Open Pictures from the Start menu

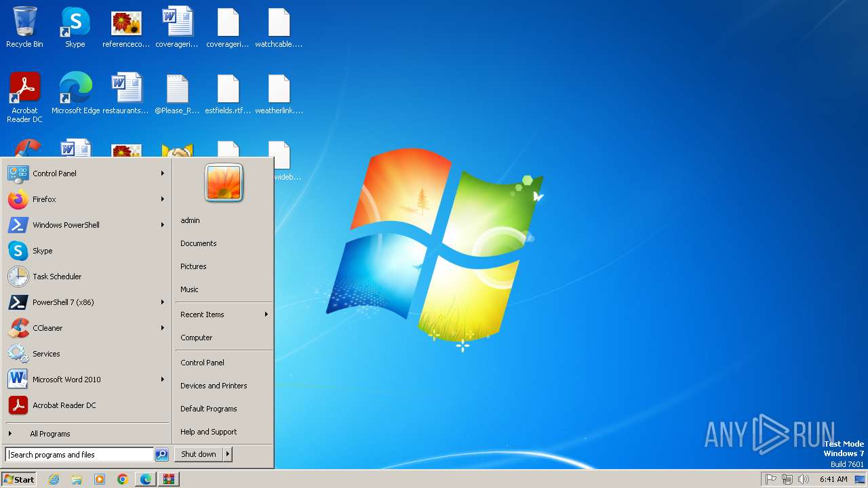click(224, 266)
